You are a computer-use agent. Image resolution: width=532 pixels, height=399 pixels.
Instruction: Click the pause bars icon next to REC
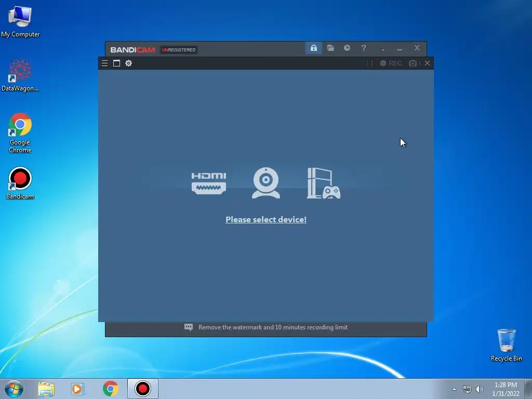[x=370, y=63]
